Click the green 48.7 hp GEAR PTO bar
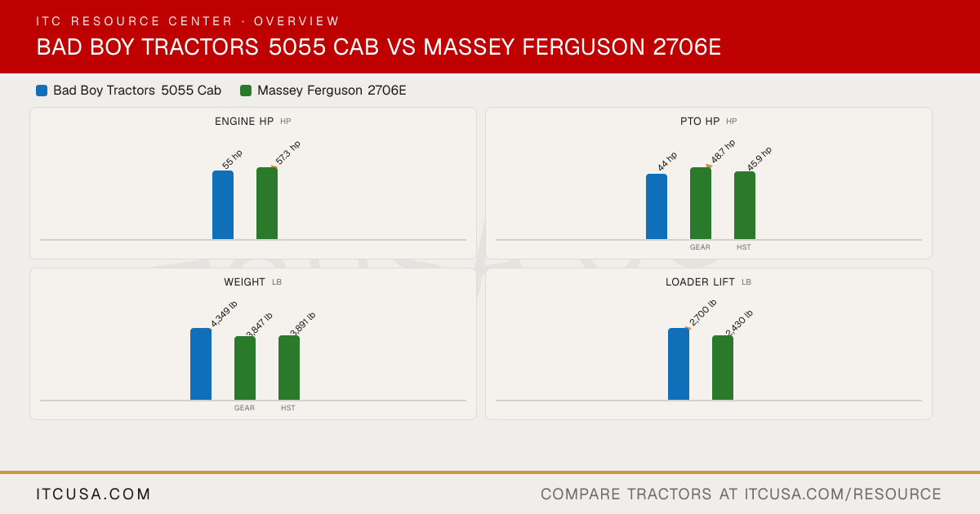The width and height of the screenshot is (980, 514). coord(701,203)
